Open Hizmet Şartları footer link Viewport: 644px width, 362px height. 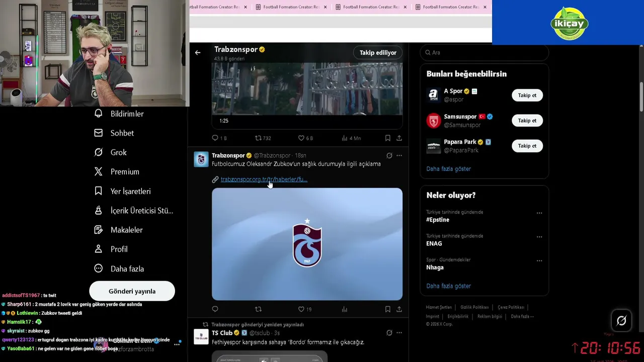point(439,307)
